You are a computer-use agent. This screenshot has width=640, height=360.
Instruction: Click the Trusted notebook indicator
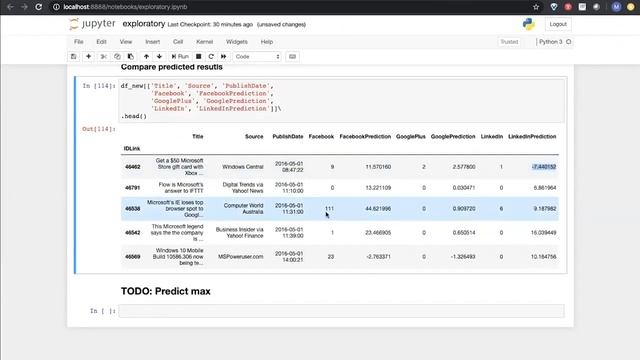click(x=509, y=42)
